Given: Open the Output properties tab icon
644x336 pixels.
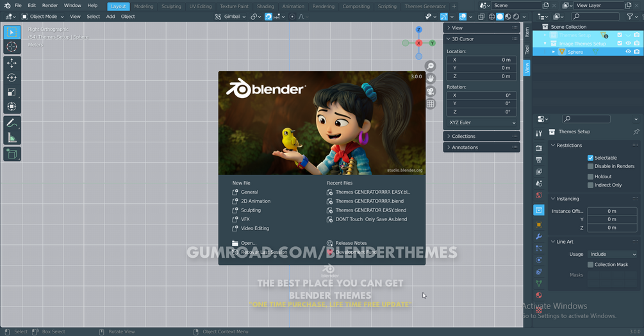Looking at the screenshot, I should 539,160.
